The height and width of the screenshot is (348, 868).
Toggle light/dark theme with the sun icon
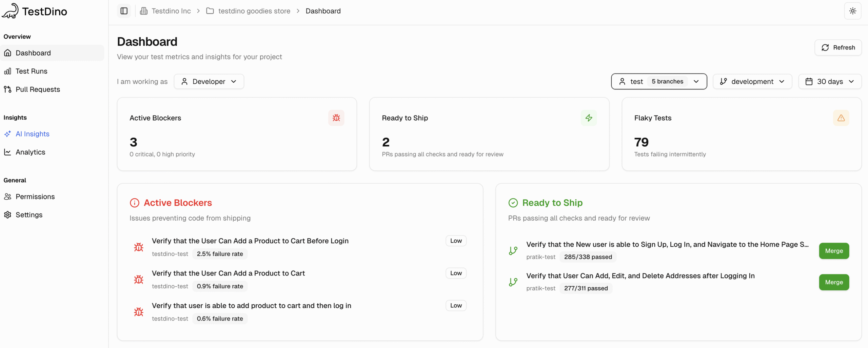pyautogui.click(x=852, y=11)
